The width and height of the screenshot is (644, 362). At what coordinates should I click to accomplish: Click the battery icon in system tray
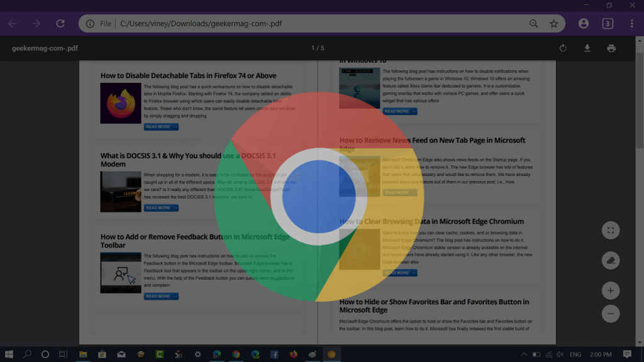[536, 354]
